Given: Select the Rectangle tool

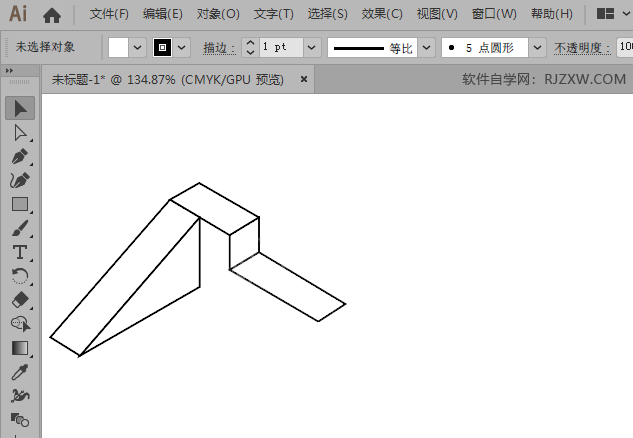Looking at the screenshot, I should click(x=20, y=204).
